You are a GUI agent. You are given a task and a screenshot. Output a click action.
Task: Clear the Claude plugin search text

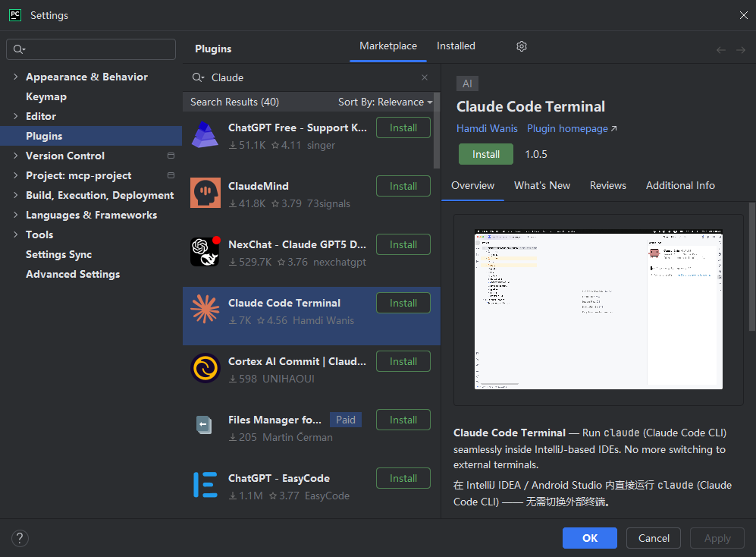click(x=425, y=77)
